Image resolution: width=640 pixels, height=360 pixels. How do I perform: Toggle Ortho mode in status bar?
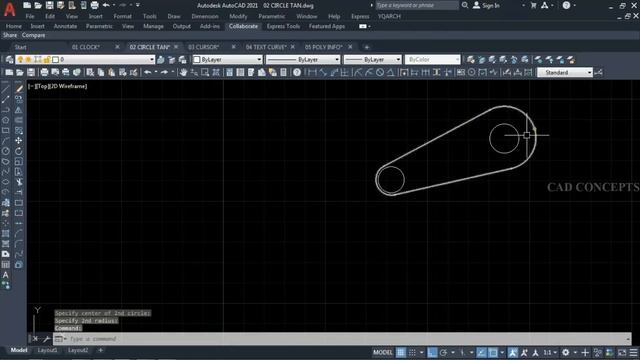[x=432, y=352]
